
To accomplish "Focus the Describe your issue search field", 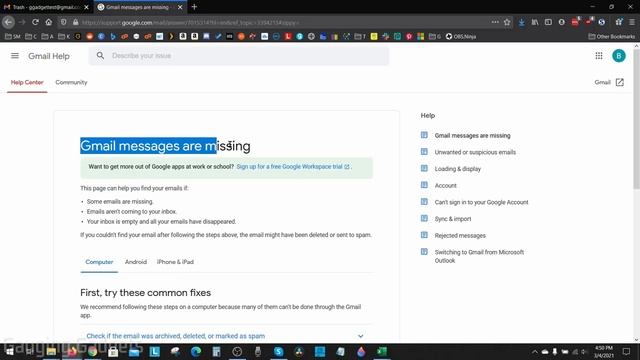I will (x=239, y=56).
